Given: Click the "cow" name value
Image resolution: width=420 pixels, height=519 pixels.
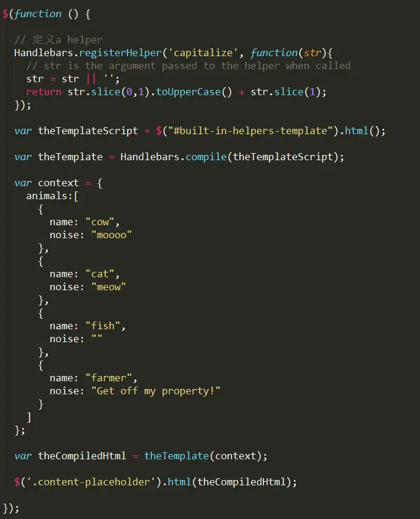Looking at the screenshot, I should pos(100,222).
